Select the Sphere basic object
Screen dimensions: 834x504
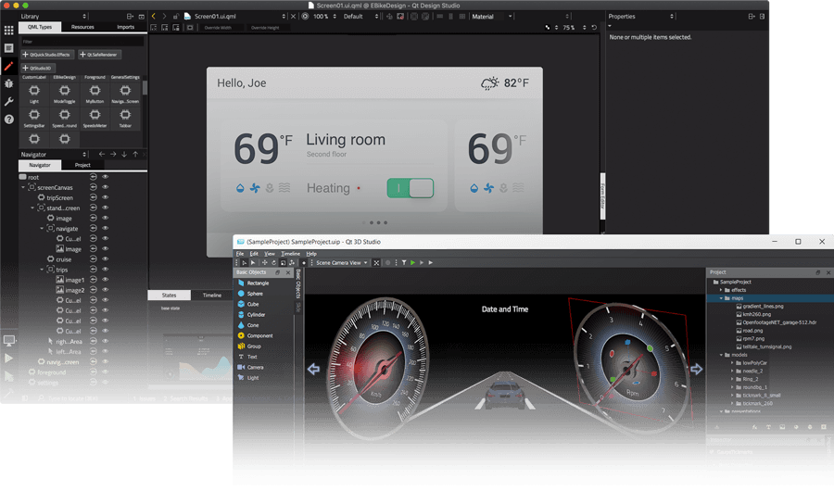click(254, 293)
